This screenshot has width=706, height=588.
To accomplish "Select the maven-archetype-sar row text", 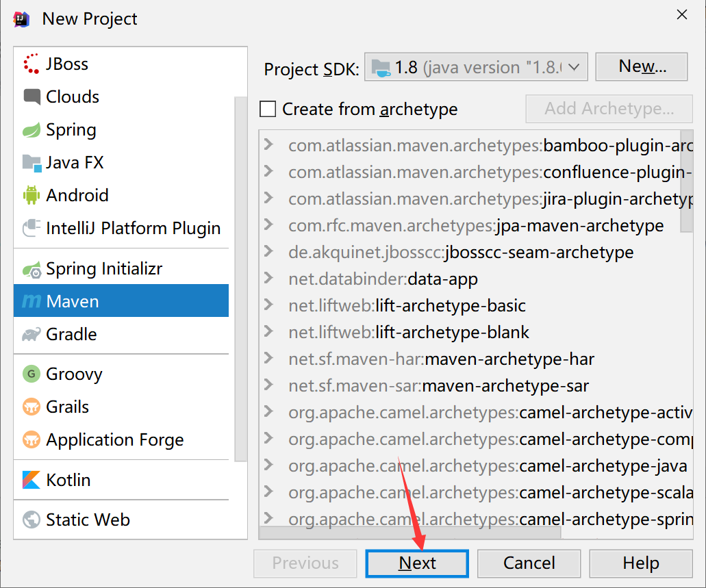I will pyautogui.click(x=438, y=386).
